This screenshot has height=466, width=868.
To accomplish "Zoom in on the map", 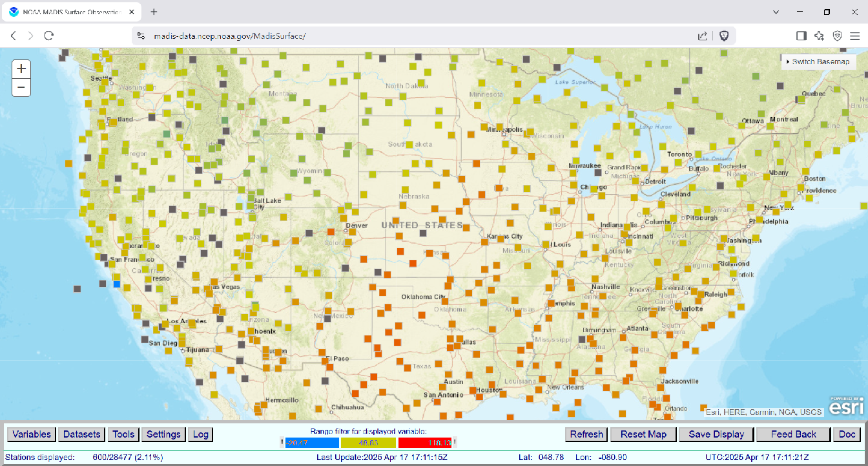I will click(x=21, y=69).
